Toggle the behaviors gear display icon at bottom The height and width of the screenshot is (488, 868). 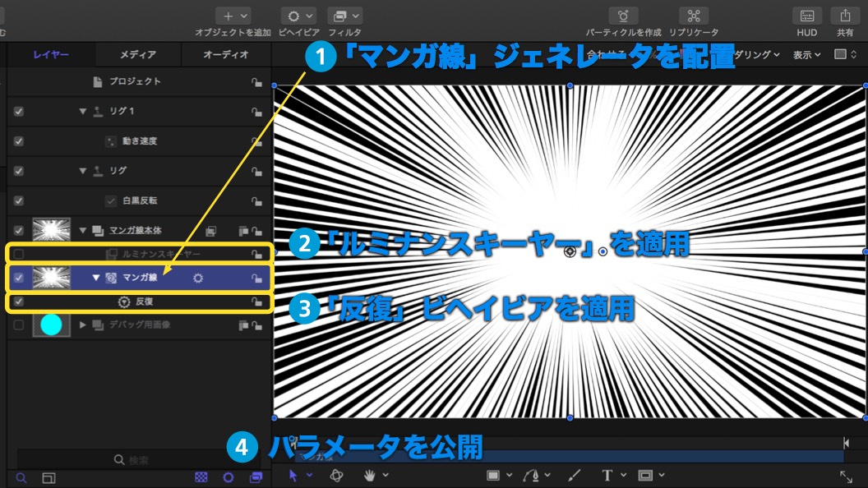tap(228, 477)
